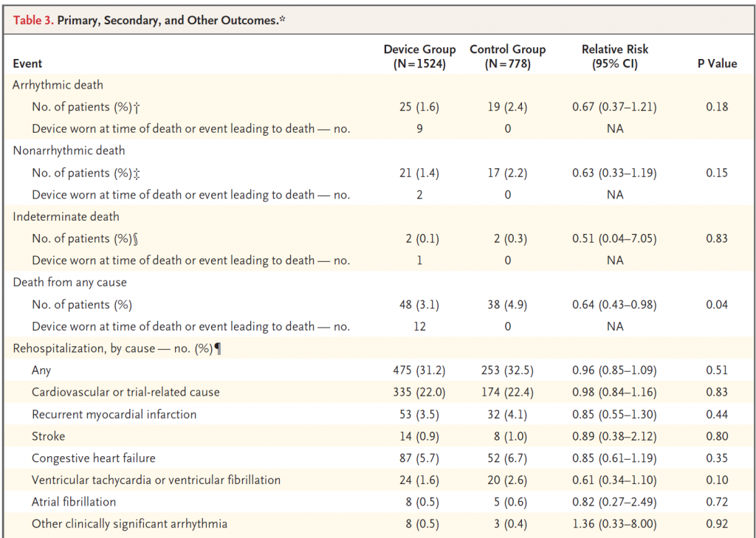Click the Indeterminate death row label

pyautogui.click(x=66, y=217)
